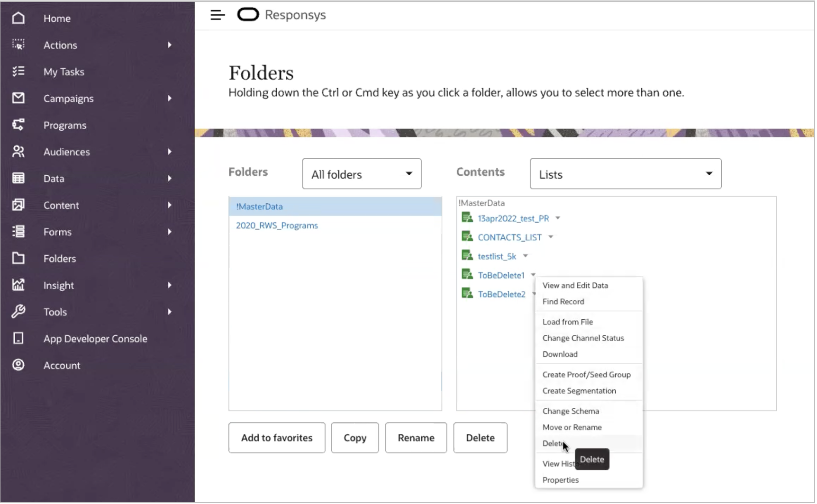Click the App Developer Console icon
817x504 pixels.
click(x=18, y=338)
